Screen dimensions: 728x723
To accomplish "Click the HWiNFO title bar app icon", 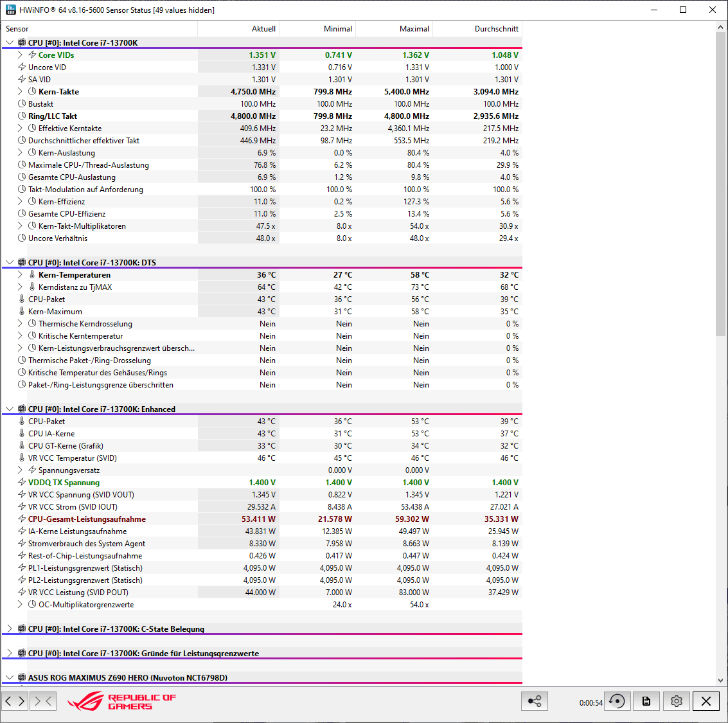I will [10, 10].
